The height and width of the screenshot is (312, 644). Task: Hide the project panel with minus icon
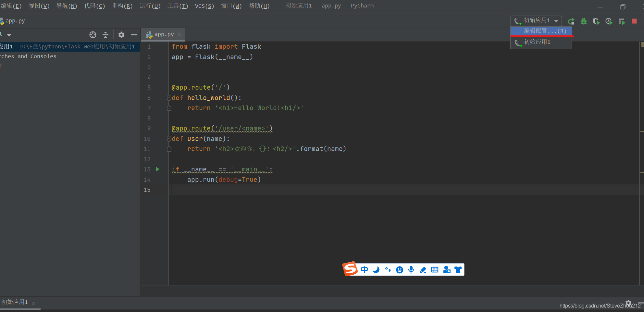coord(134,35)
